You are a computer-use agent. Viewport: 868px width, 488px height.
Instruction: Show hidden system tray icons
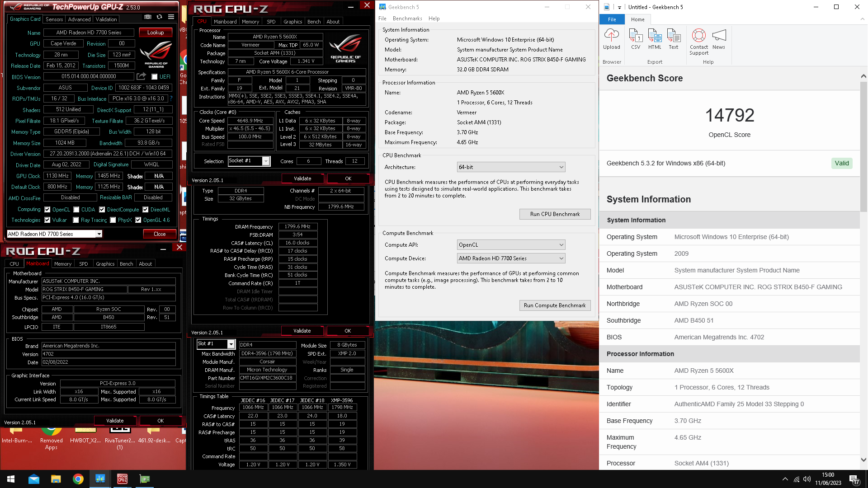coord(785,479)
